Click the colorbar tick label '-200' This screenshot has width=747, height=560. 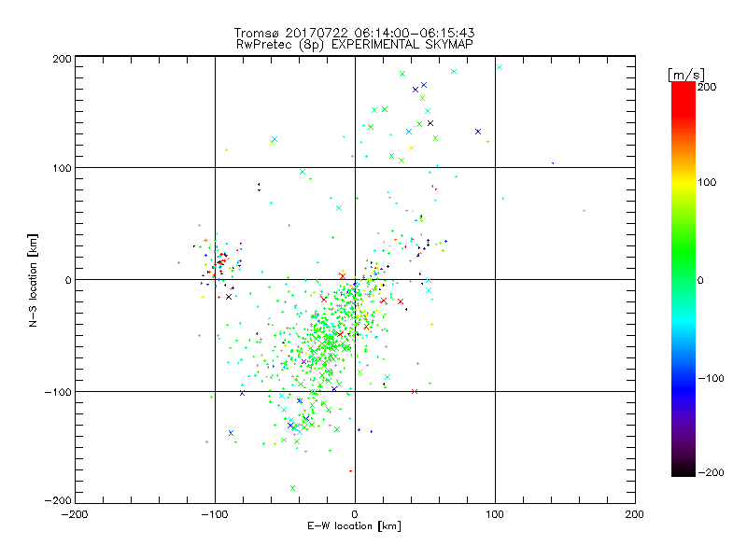[x=710, y=473]
